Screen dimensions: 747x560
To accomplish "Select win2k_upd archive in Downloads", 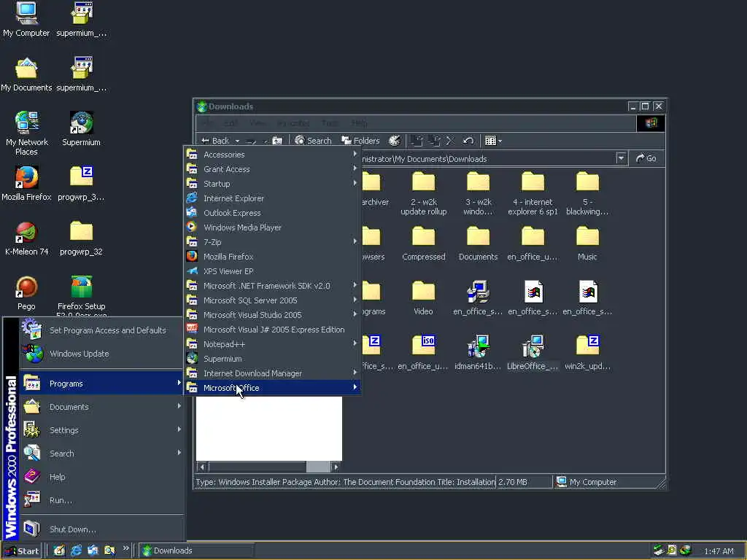I will pyautogui.click(x=587, y=352).
